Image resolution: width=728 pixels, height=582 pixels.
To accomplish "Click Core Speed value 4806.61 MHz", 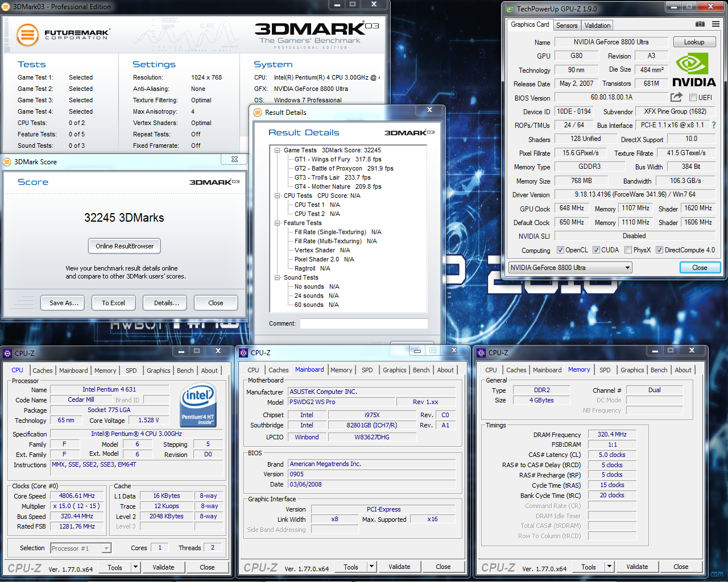I will point(77,496).
